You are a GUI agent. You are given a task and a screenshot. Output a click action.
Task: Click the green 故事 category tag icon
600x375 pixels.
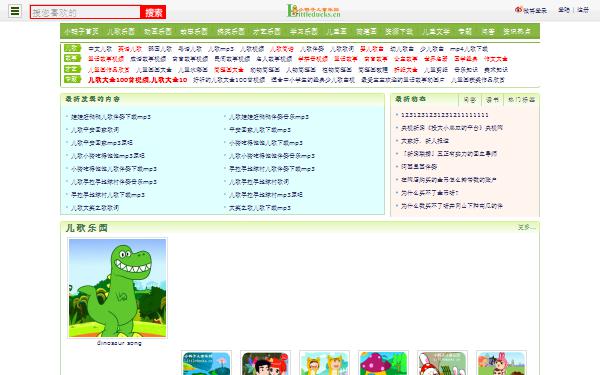click(x=72, y=58)
